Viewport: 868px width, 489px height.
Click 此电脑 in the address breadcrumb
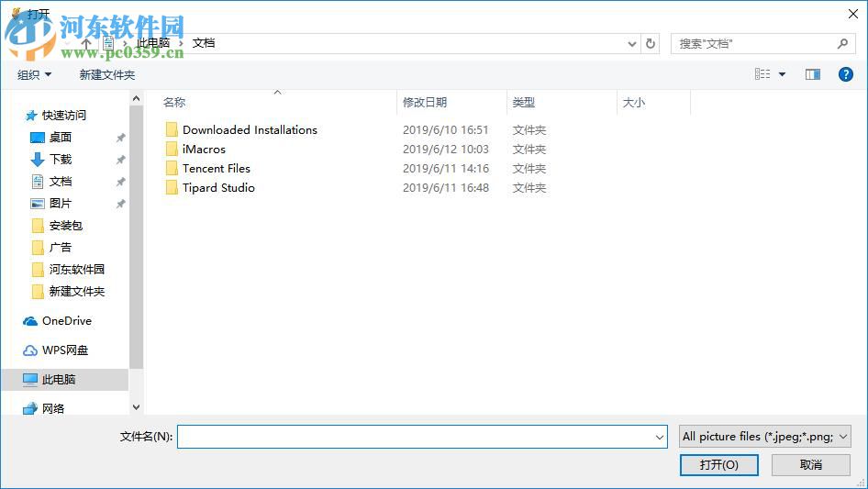(153, 43)
